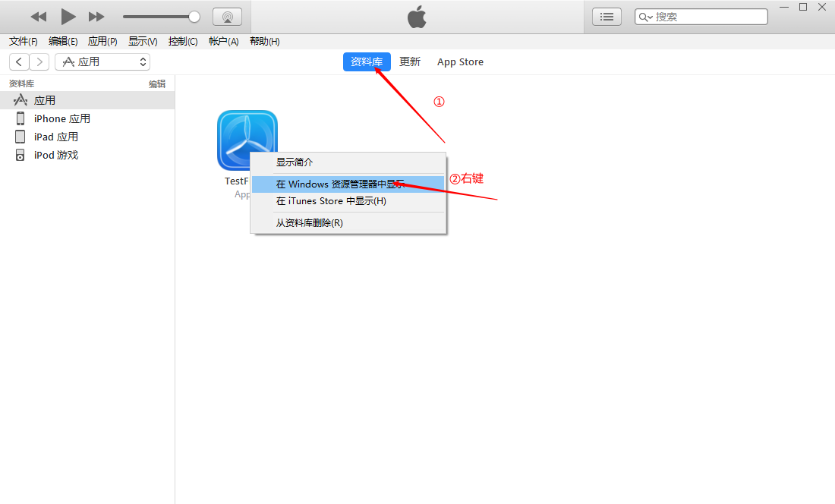Select the 资料库 tab

click(x=367, y=61)
